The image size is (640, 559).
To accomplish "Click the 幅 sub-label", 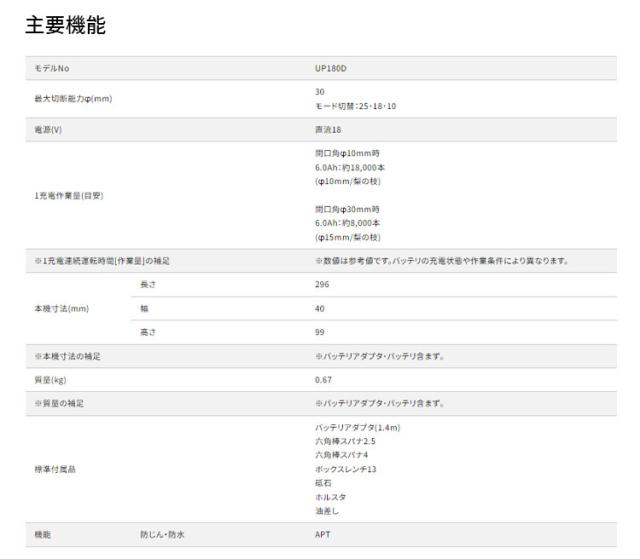I will pos(144,308).
